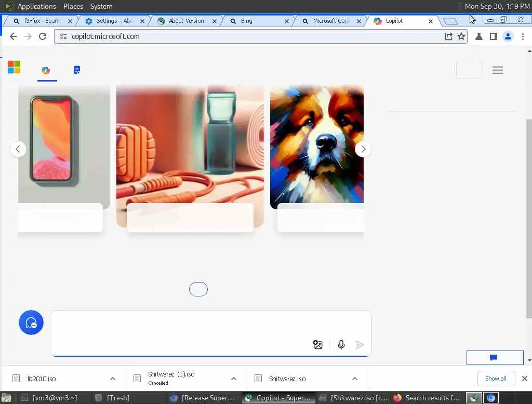Click the Microsoft logo

(x=14, y=67)
